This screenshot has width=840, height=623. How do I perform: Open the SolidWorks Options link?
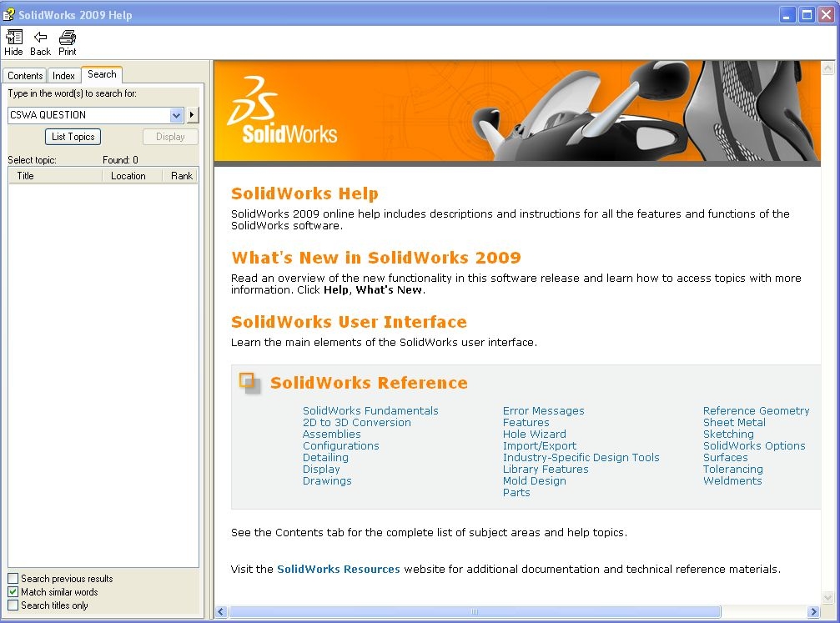[754, 446]
